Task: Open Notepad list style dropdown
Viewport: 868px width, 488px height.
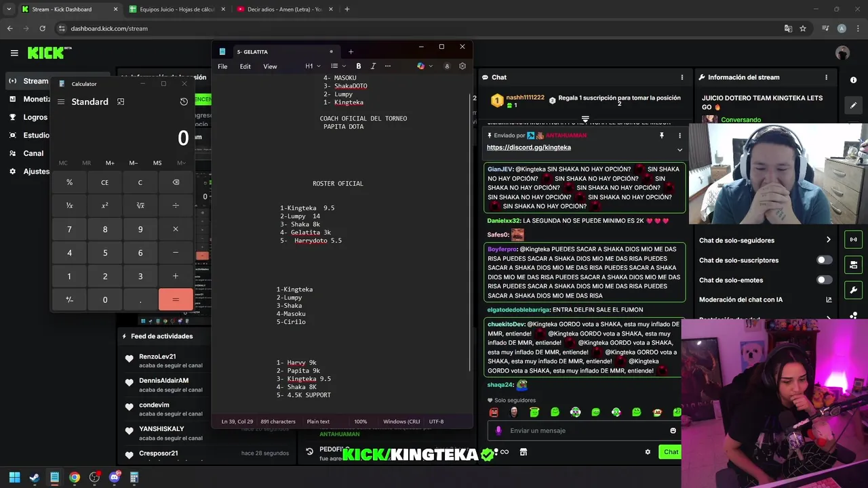Action: tap(338, 66)
